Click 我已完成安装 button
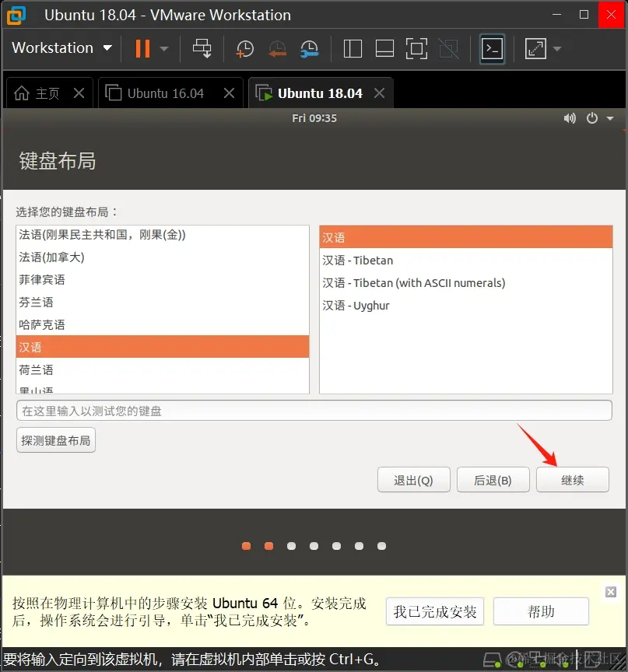The height and width of the screenshot is (672, 628). click(x=435, y=611)
